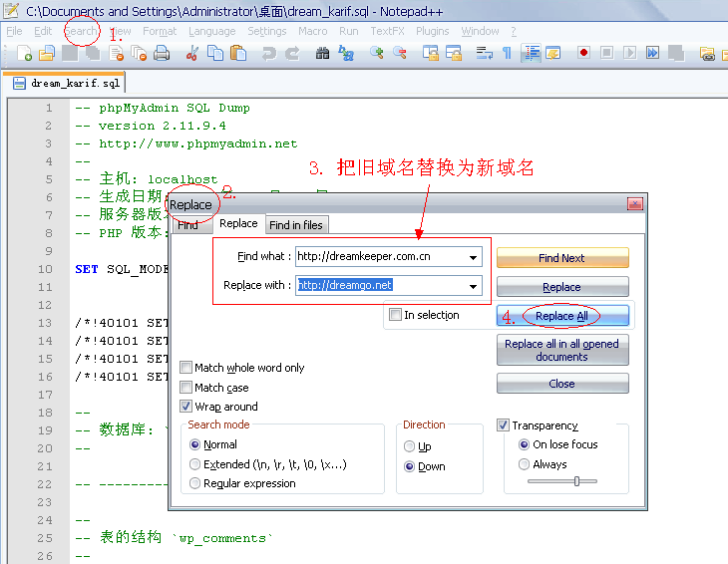Viewport: 728px width, 564px height.
Task: Set search direction to Down
Action: click(409, 466)
